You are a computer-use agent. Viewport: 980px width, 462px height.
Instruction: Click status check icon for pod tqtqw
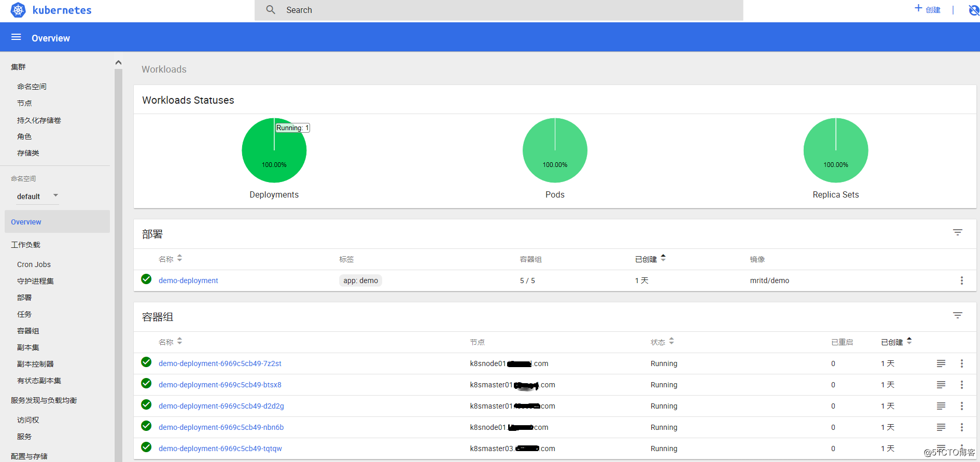[146, 447]
